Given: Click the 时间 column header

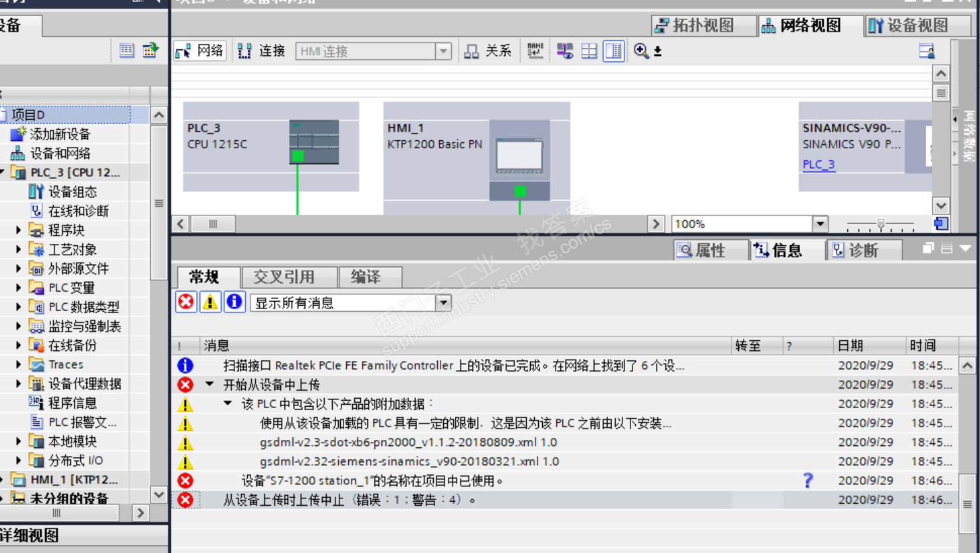Looking at the screenshot, I should [x=931, y=346].
